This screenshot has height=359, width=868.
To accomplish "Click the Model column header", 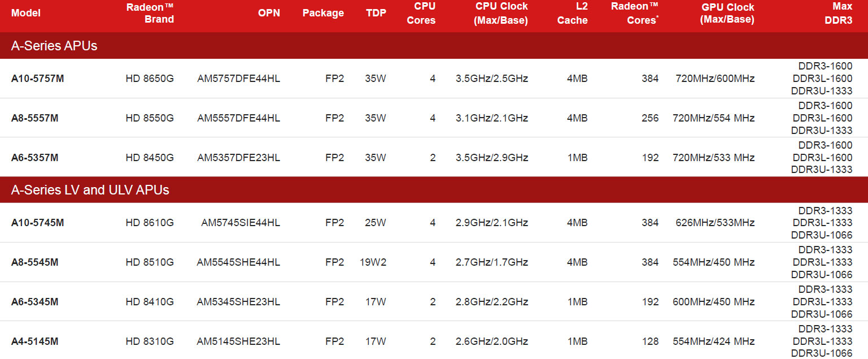I will click(x=26, y=13).
